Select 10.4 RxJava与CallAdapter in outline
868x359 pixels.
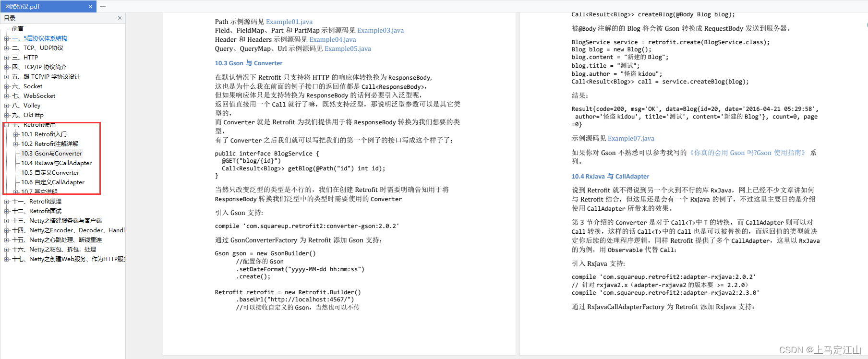57,163
